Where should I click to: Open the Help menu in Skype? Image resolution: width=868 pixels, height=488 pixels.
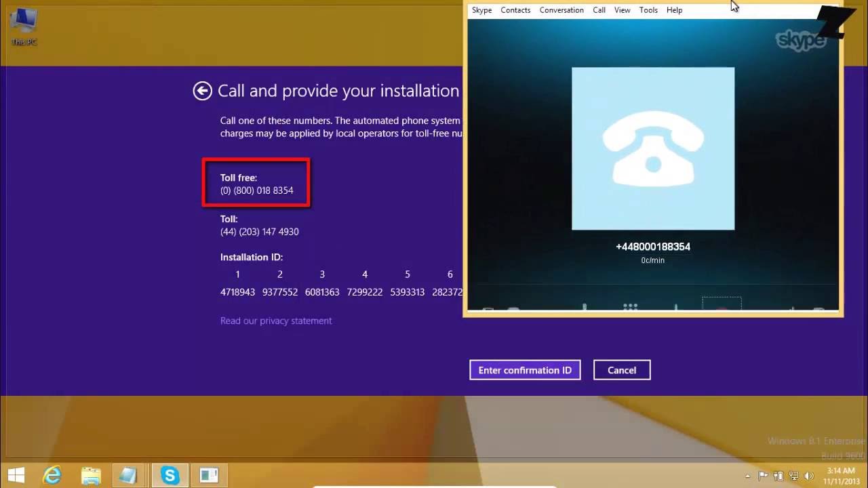coord(674,10)
